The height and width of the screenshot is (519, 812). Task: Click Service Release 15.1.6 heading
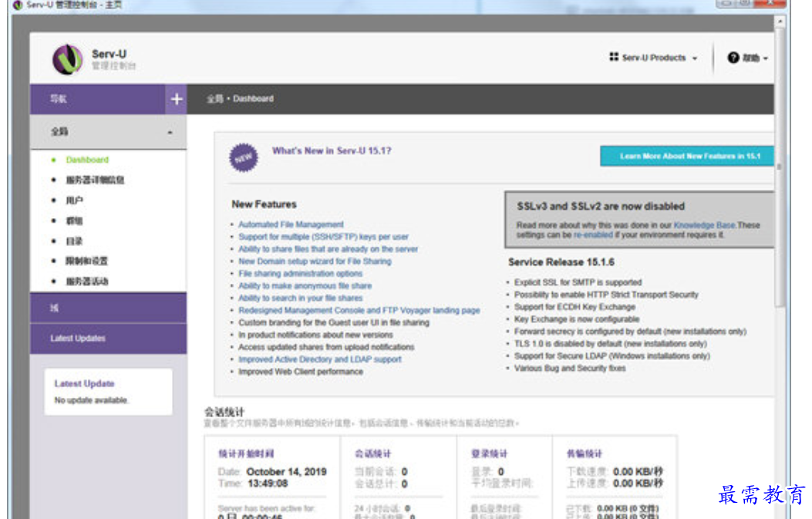click(x=561, y=262)
